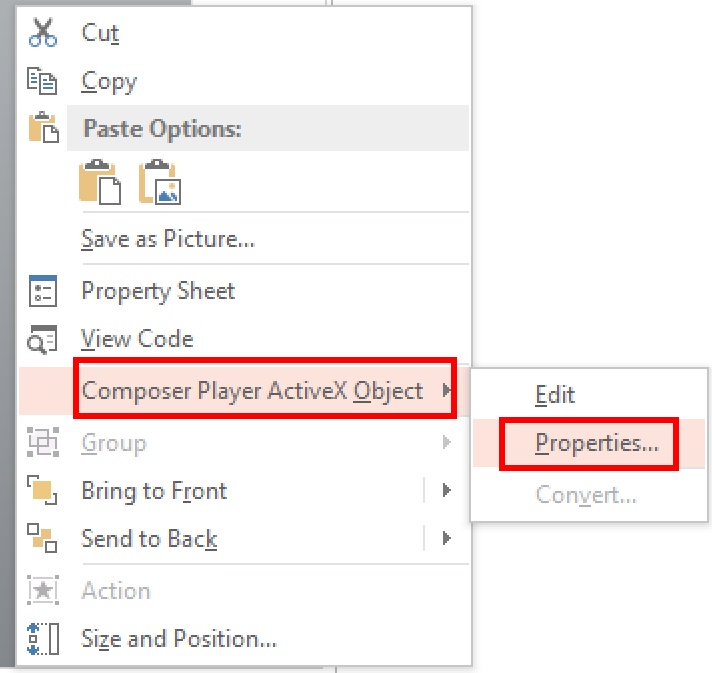Click the Send to Back icon

tap(42, 538)
